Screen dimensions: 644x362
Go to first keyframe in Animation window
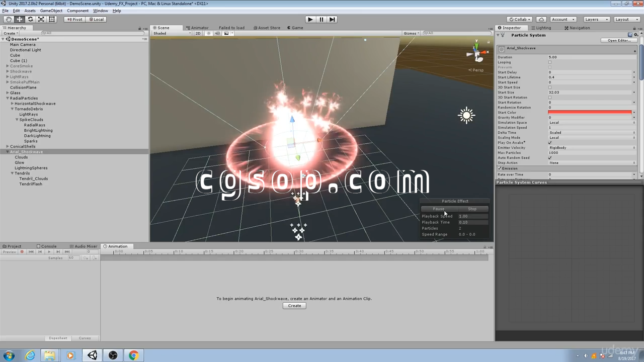(31, 252)
